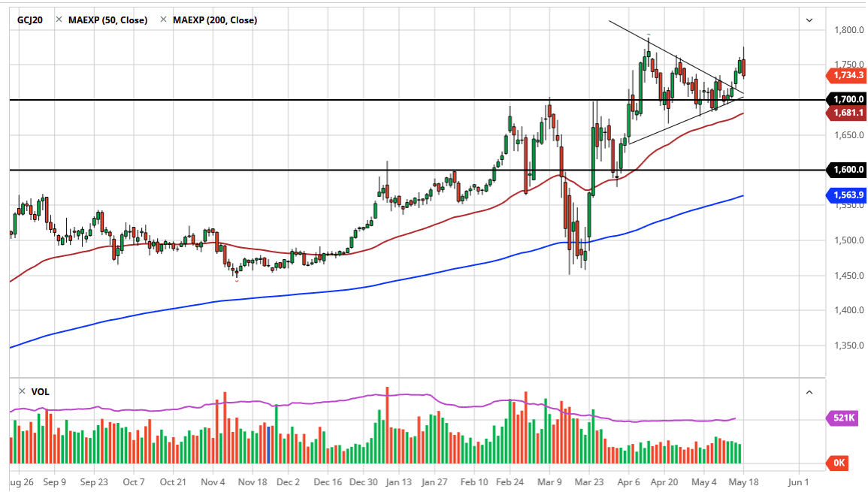
Task: Click the 1,650.0 price axis label
Action: [848, 135]
